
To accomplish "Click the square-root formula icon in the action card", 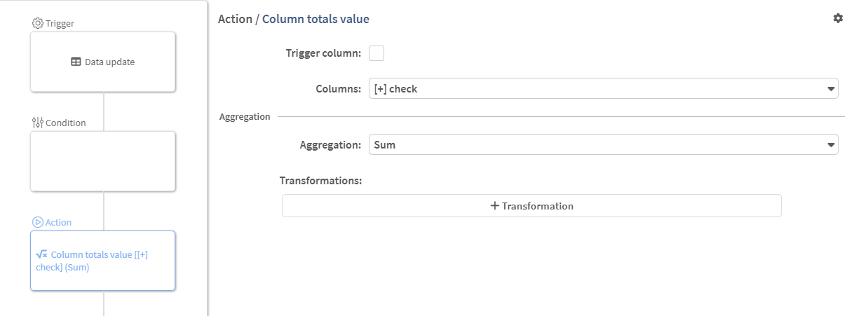I will click(x=41, y=255).
